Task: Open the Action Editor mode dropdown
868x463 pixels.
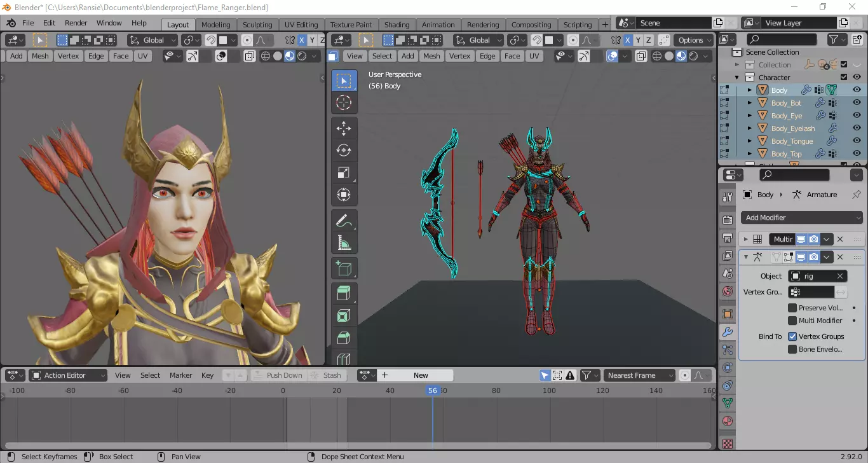Action: pos(68,375)
